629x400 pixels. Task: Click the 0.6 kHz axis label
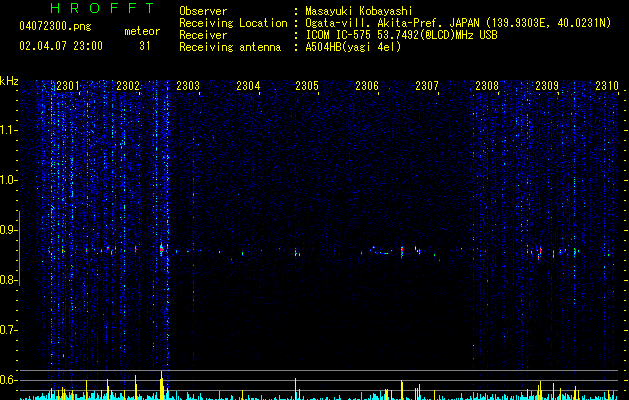point(8,380)
